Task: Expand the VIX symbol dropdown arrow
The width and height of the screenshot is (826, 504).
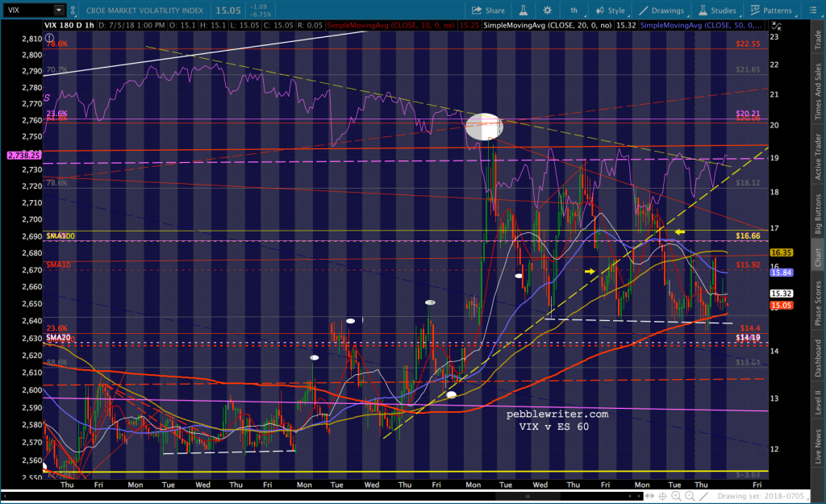Action: (x=59, y=10)
